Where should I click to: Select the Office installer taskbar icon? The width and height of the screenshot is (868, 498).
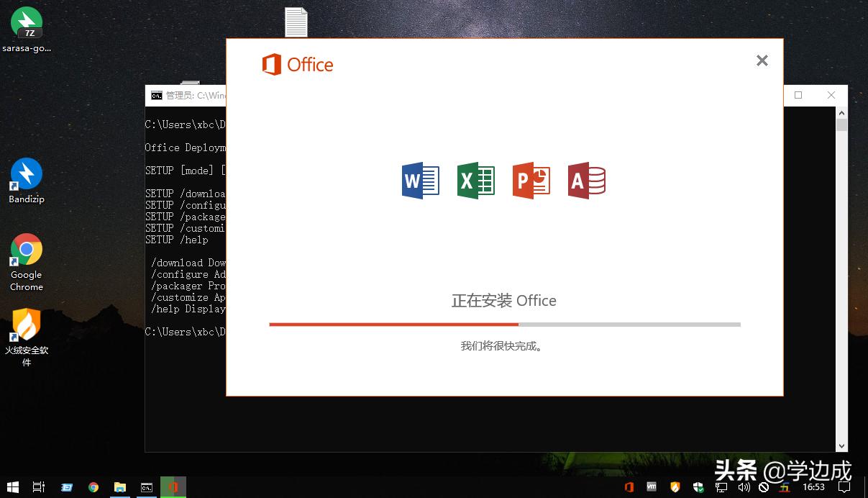coord(173,487)
